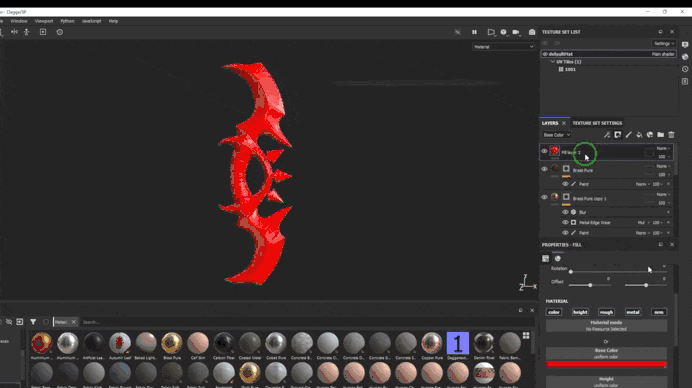Screen dimensions: 692x388
Task: Delete the selected layer with the trash icon
Action: point(671,135)
